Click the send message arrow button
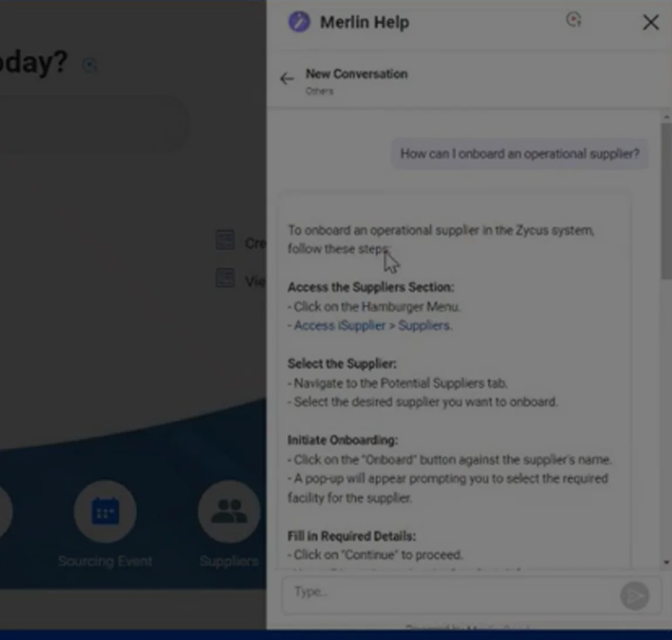672x640 pixels. pyautogui.click(x=634, y=595)
